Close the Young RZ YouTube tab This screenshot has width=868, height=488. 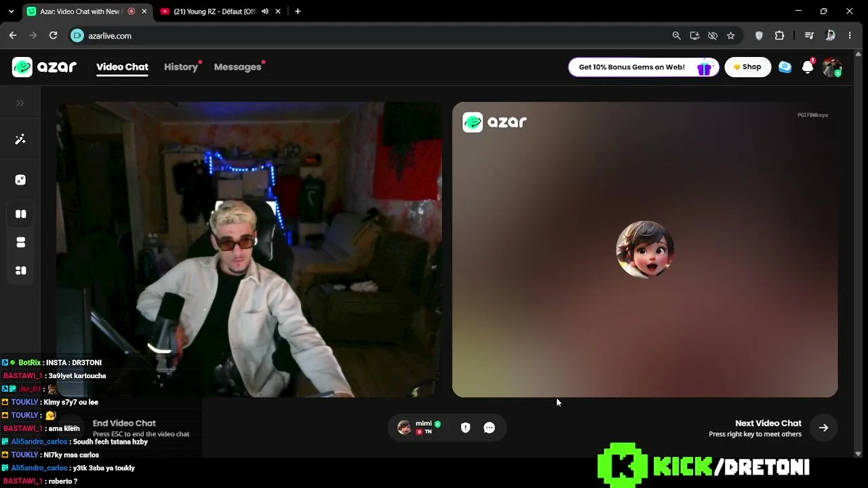(278, 12)
